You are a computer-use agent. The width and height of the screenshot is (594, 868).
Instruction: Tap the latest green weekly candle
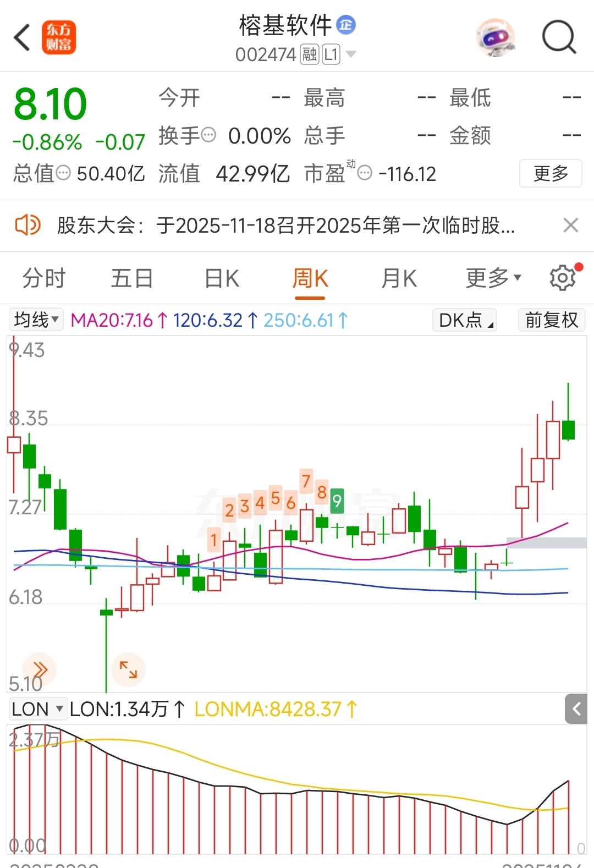point(568,430)
